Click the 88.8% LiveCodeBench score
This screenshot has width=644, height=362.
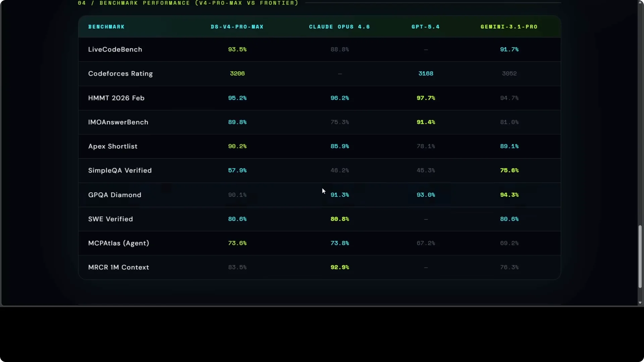pos(340,49)
